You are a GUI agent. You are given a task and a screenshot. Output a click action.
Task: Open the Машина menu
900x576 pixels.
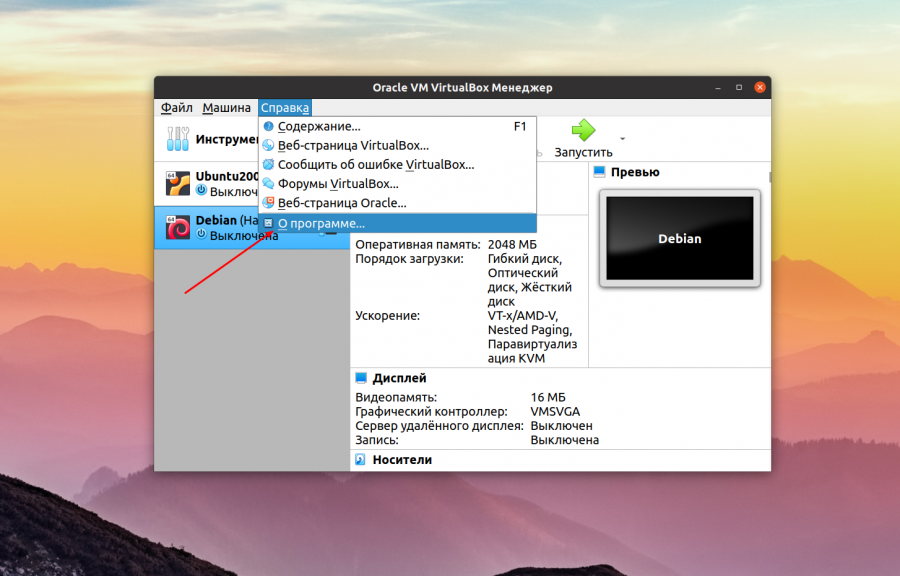click(x=226, y=108)
